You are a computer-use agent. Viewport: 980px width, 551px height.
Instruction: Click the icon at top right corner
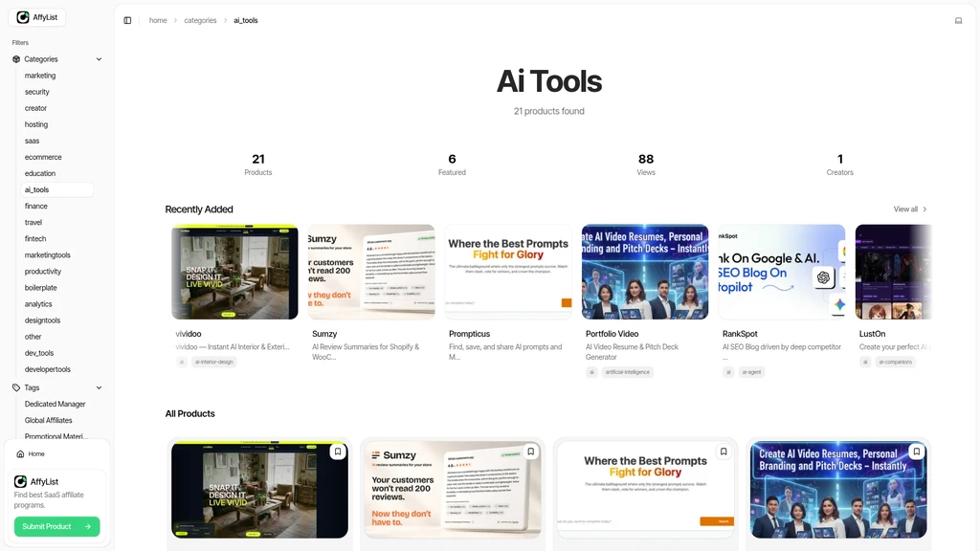click(958, 21)
